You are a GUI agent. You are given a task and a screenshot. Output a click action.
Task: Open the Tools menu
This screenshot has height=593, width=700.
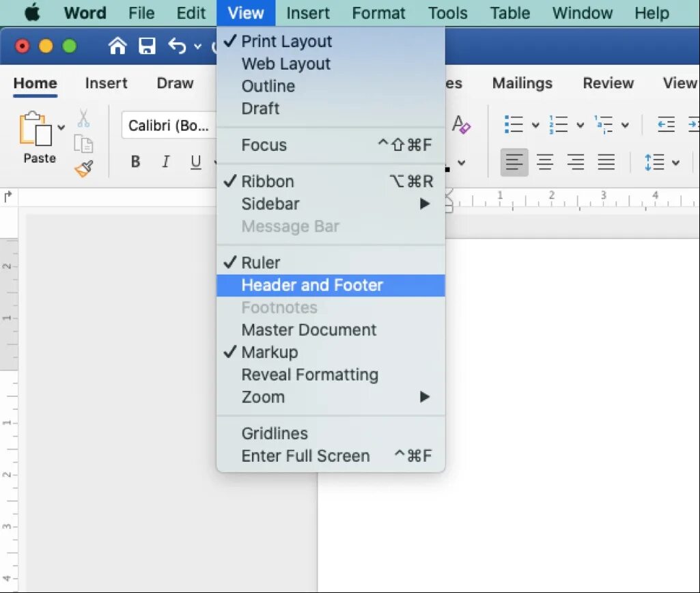click(448, 13)
